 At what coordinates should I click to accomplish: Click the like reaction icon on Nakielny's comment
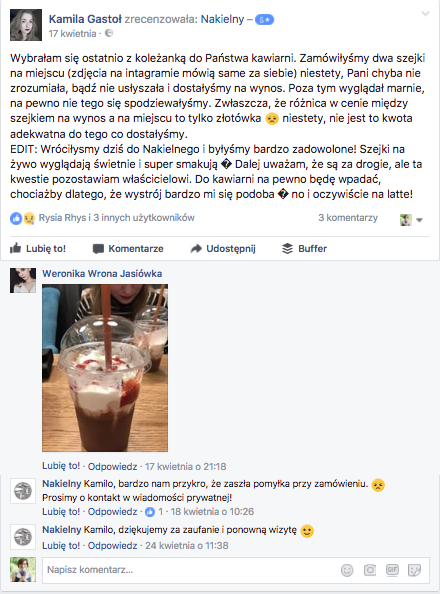(150, 512)
